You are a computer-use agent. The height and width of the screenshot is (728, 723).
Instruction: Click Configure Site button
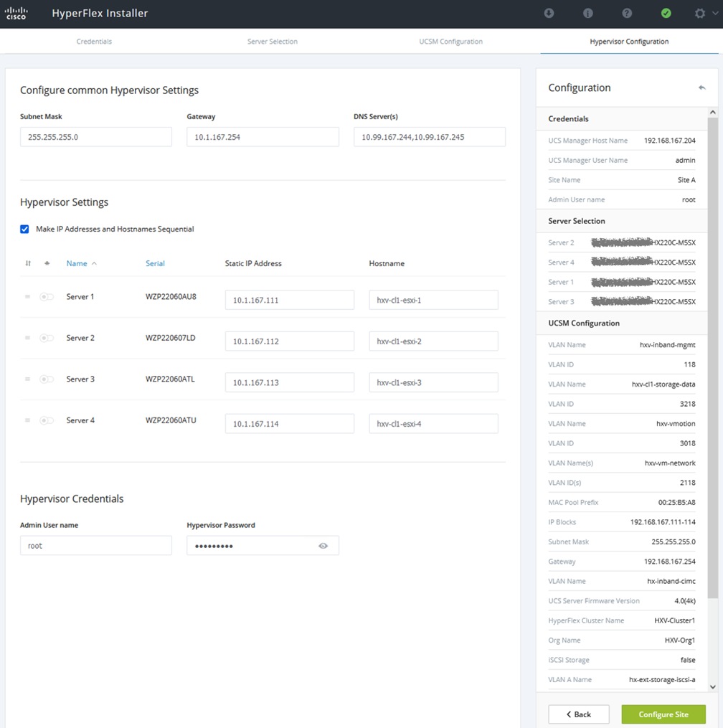(x=663, y=714)
